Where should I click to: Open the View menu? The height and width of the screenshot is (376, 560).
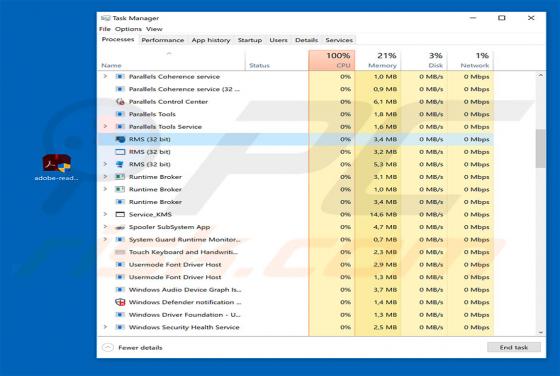click(x=154, y=29)
